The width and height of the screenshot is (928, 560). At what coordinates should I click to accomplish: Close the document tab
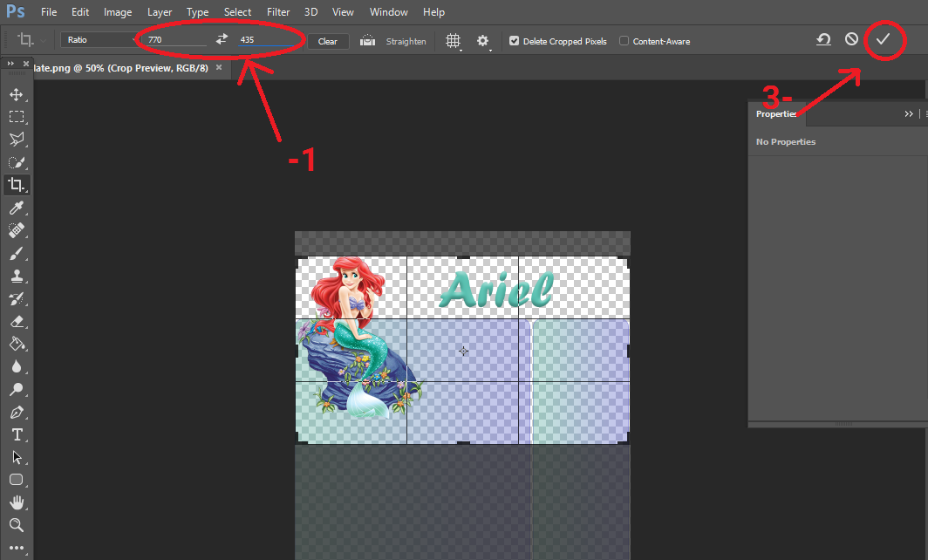pyautogui.click(x=219, y=67)
